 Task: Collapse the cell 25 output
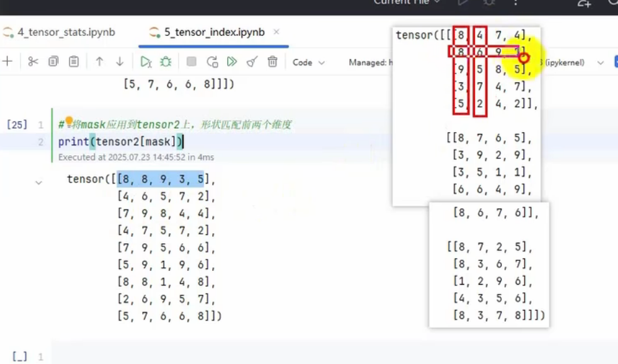38,182
